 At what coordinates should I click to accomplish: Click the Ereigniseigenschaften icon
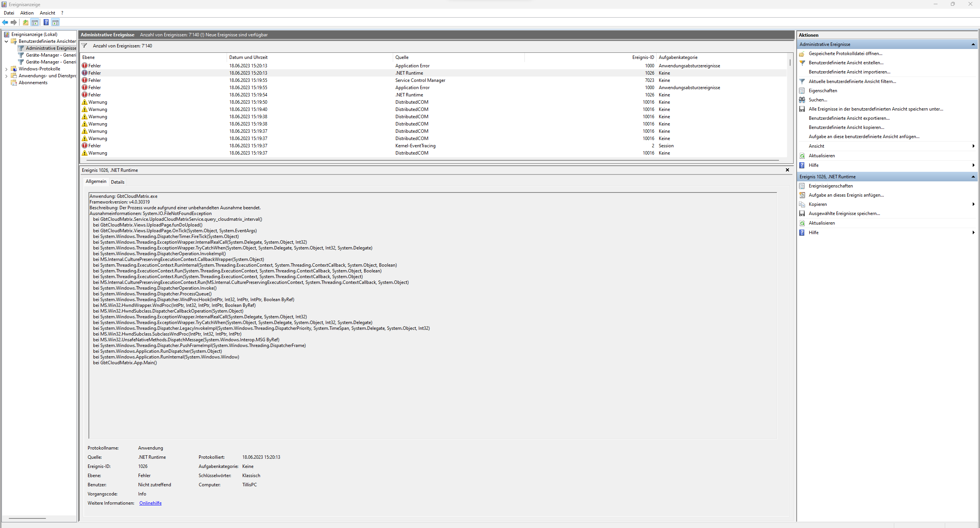(802, 186)
